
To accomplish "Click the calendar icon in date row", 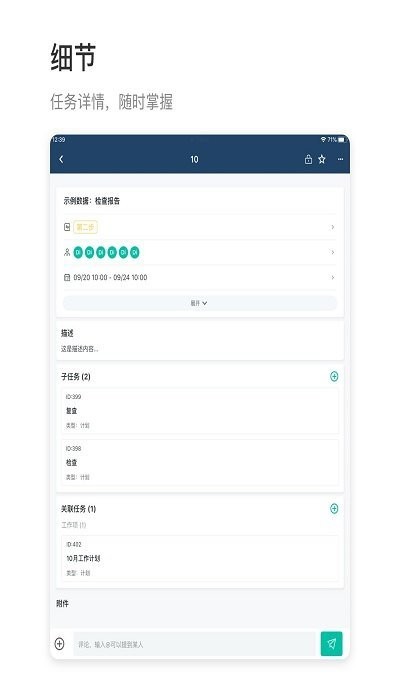I will (x=67, y=277).
